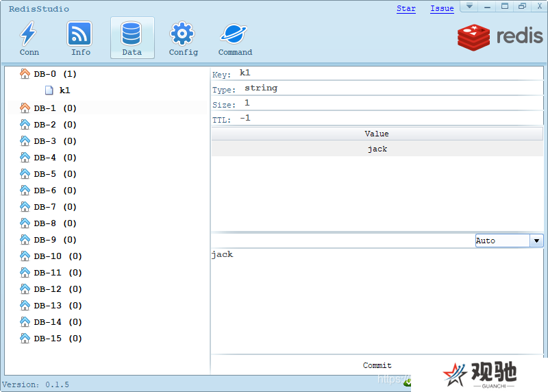
Task: Click the DB-12 house icon
Action: (x=25, y=289)
